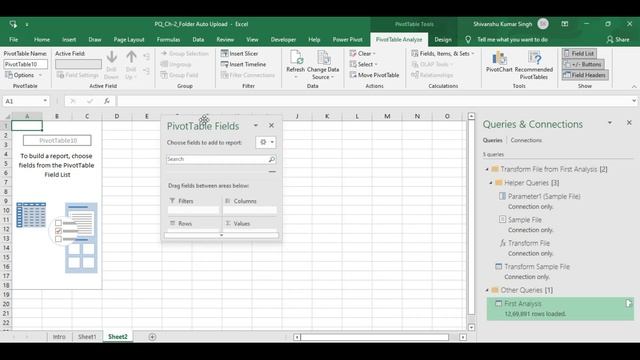This screenshot has width=640, height=360.
Task: Click the formula bar input
Action: point(373,101)
